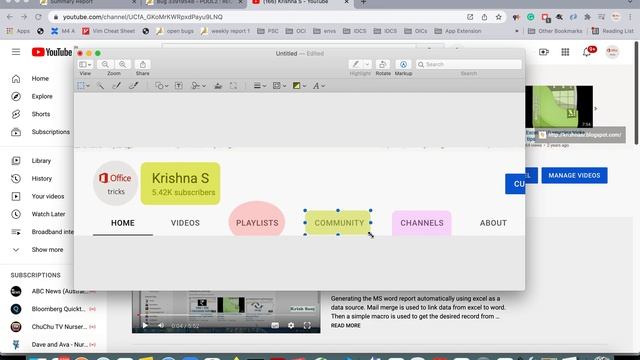Add a text box with Text tool
This screenshot has width=640, height=360.
tap(178, 86)
